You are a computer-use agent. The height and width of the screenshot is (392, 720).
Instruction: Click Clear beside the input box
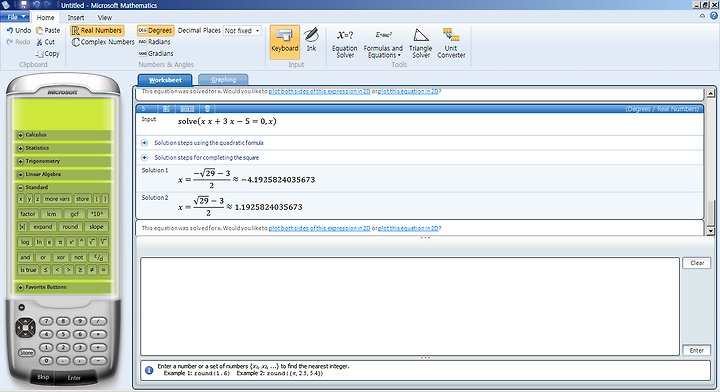coord(697,263)
